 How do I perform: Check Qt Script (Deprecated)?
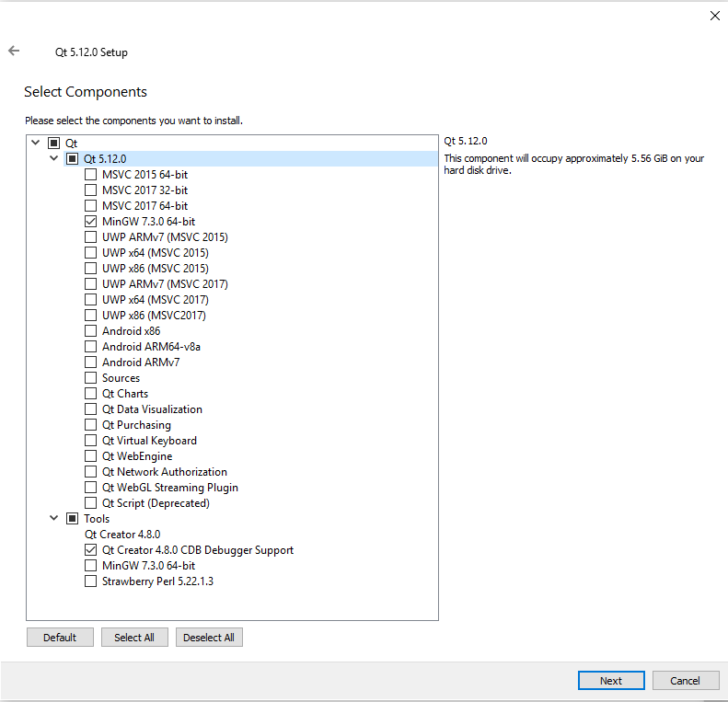tap(90, 503)
